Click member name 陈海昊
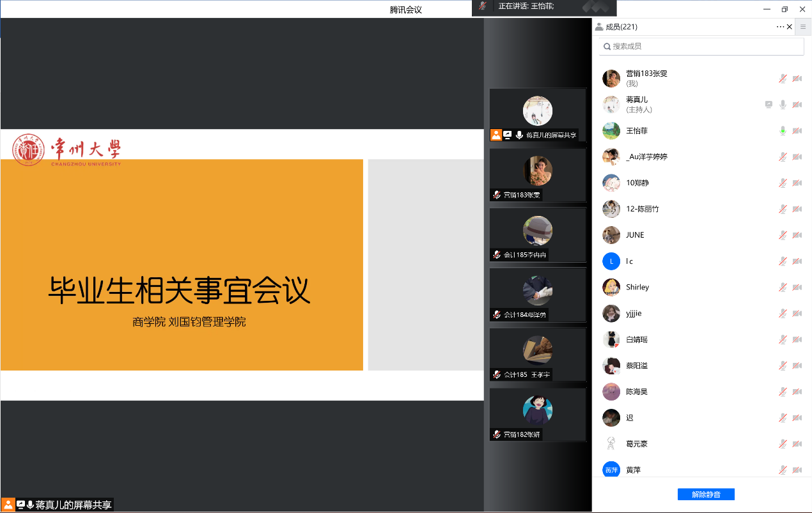Image resolution: width=812 pixels, height=513 pixels. click(637, 392)
